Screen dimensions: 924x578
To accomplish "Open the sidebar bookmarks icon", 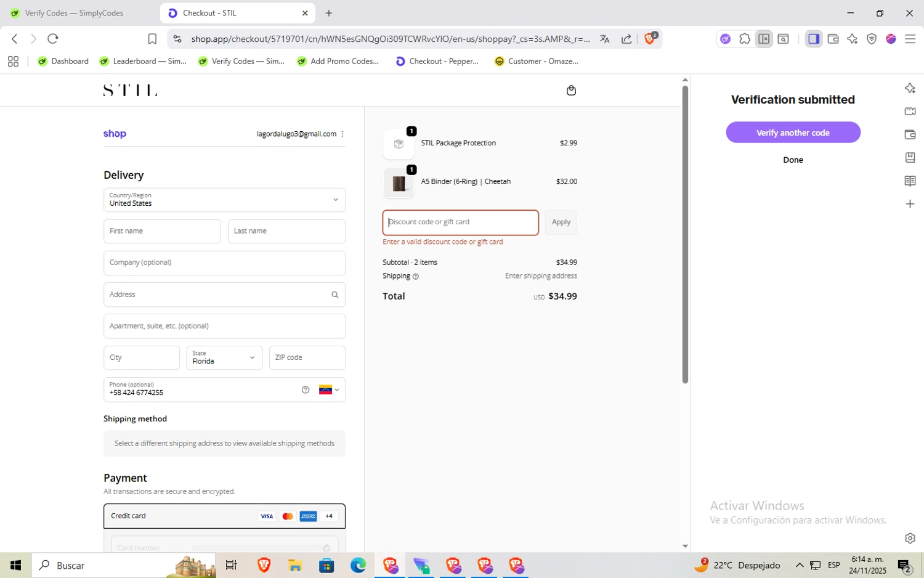I will [x=910, y=157].
